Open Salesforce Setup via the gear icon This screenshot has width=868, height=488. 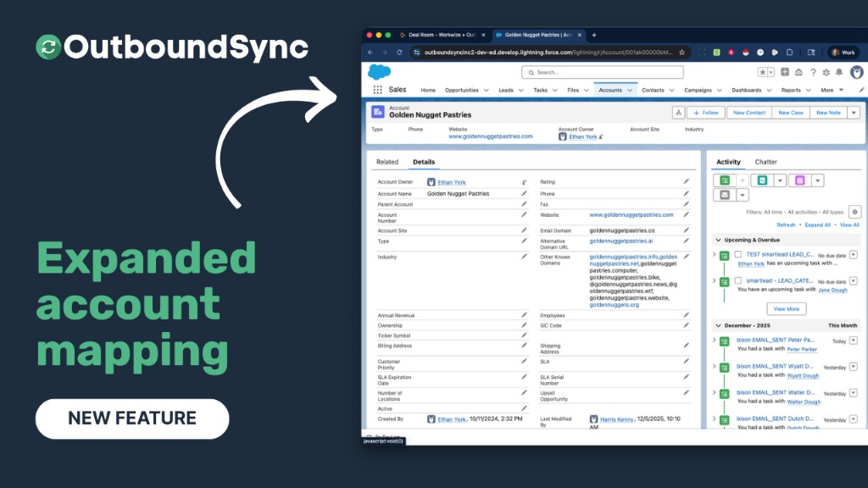tap(826, 72)
